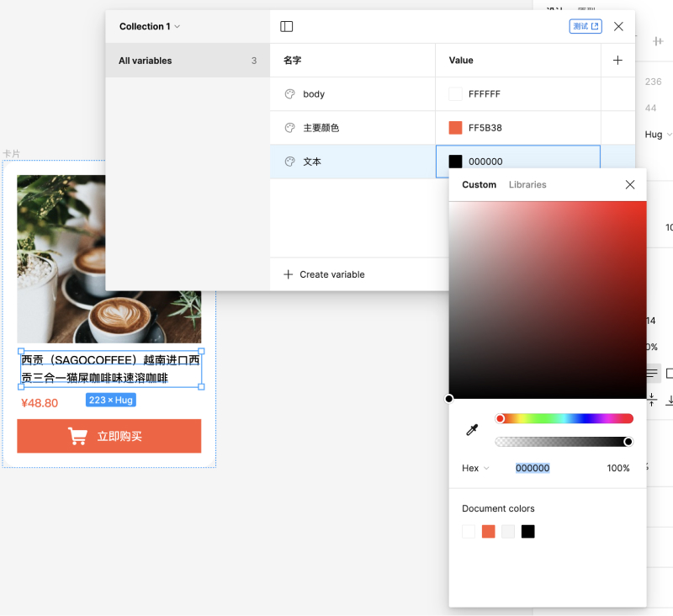
Task: Open the Hug sizing dropdown in right panel
Action: (x=658, y=135)
